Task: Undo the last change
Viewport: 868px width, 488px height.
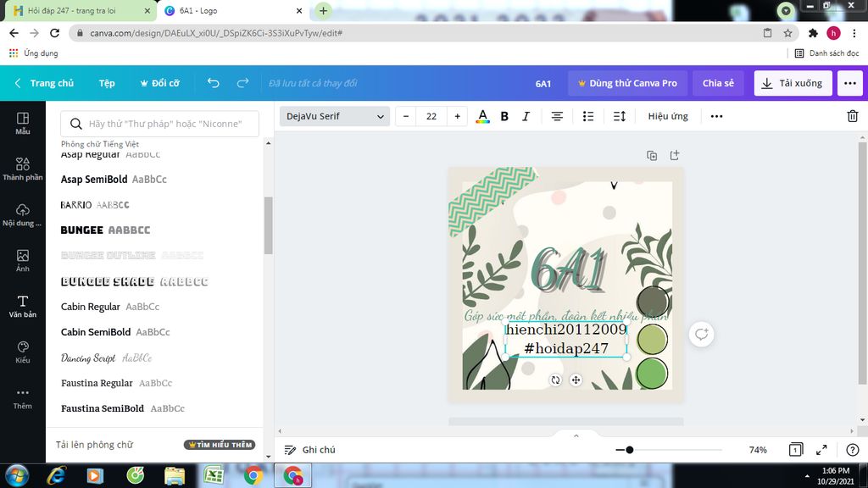Action: (x=213, y=83)
